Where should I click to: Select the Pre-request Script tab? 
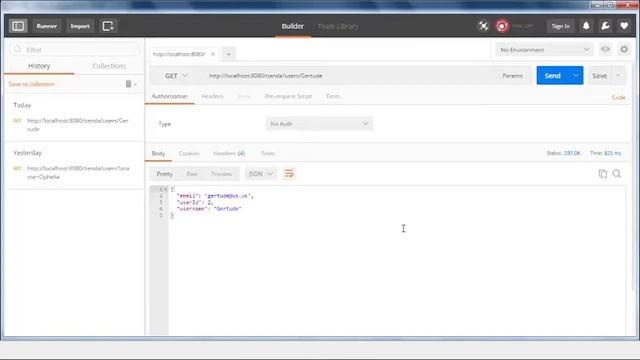coord(288,96)
